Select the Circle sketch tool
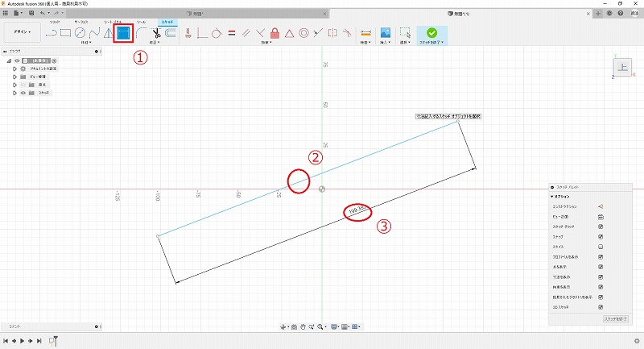Image resolution: width=644 pixels, height=349 pixels. (80, 33)
